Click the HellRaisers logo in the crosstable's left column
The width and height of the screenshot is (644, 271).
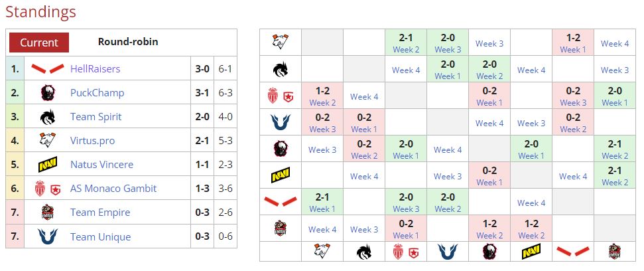pos(280,201)
